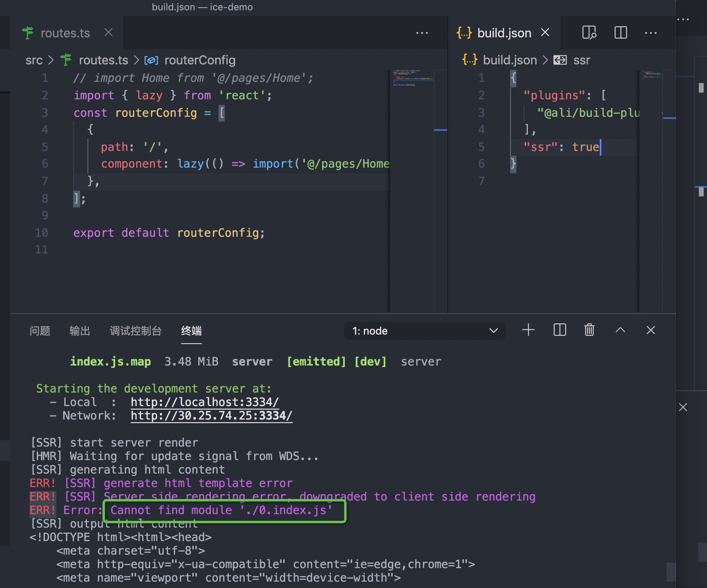Screen dimensions: 707x588
Task: Open the build.json editor ellipsis actions menu
Action: pyautogui.click(x=651, y=33)
